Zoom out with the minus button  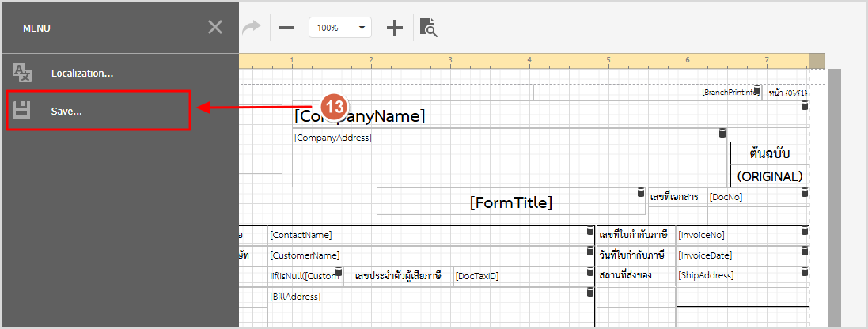click(x=286, y=28)
